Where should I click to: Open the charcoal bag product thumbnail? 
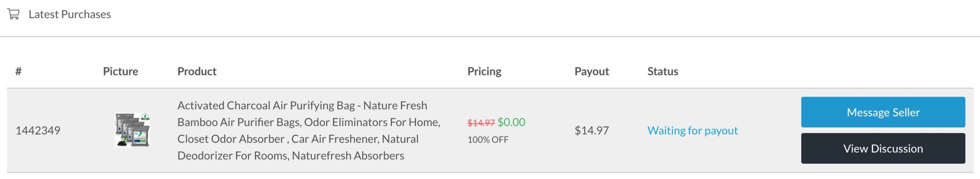[132, 130]
